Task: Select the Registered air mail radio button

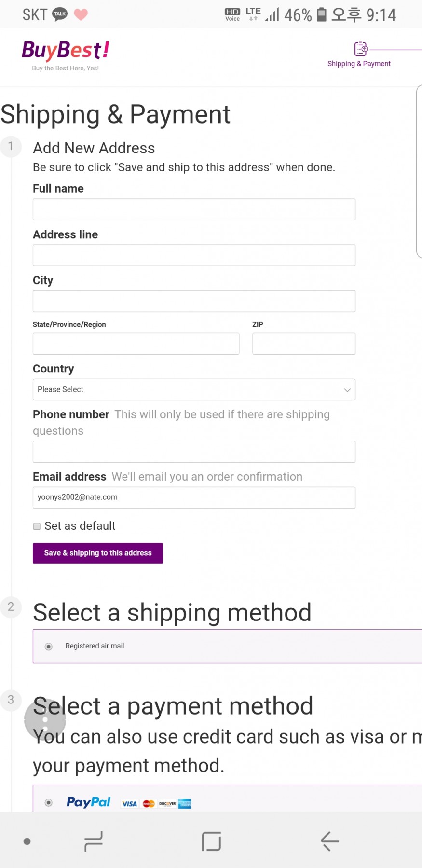Action: point(49,647)
